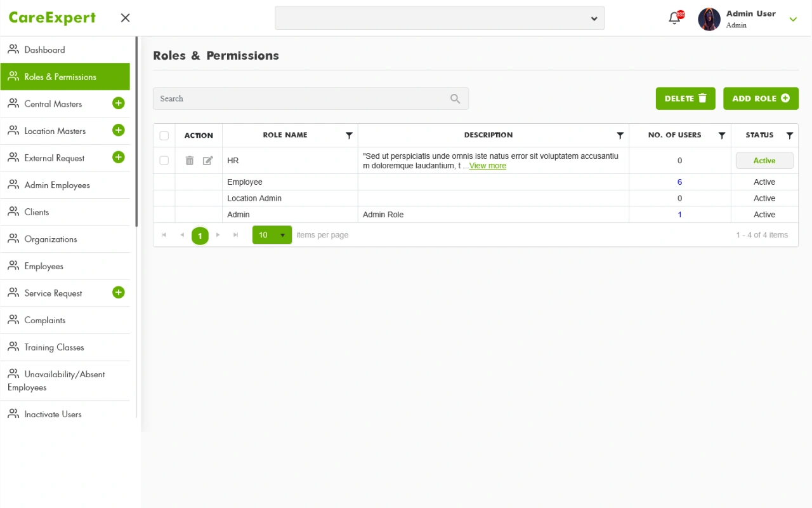This screenshot has width=812, height=508.
Task: Open the items per page dropdown
Action: [x=282, y=235]
